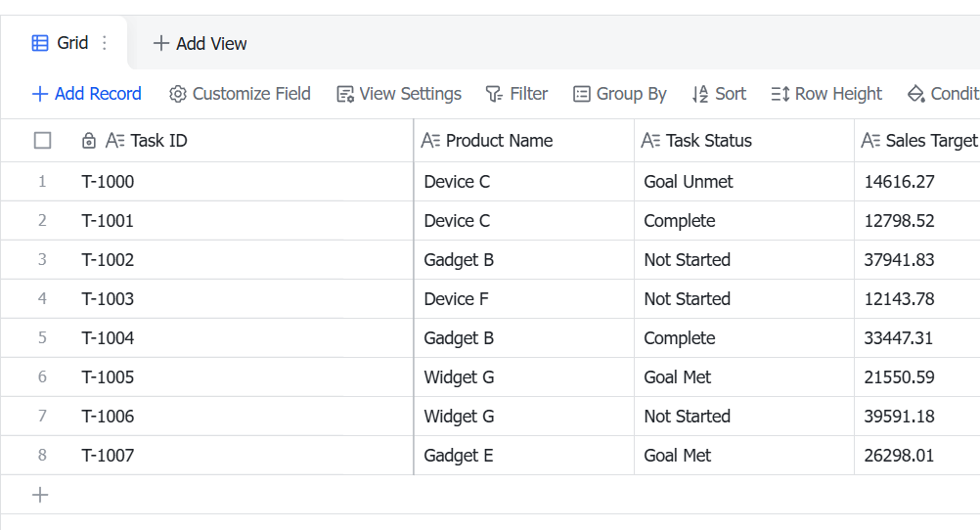
Task: Click the Row Height icon
Action: pos(780,94)
